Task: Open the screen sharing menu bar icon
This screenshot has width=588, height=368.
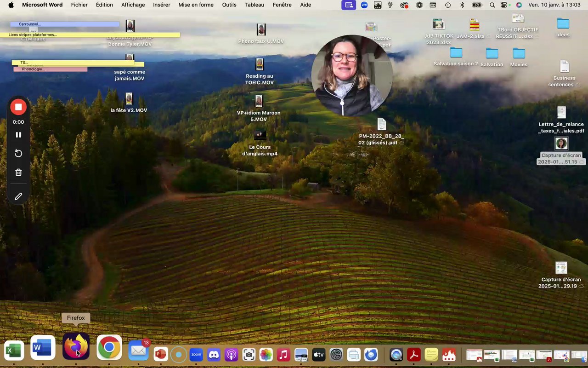Action: [349, 5]
